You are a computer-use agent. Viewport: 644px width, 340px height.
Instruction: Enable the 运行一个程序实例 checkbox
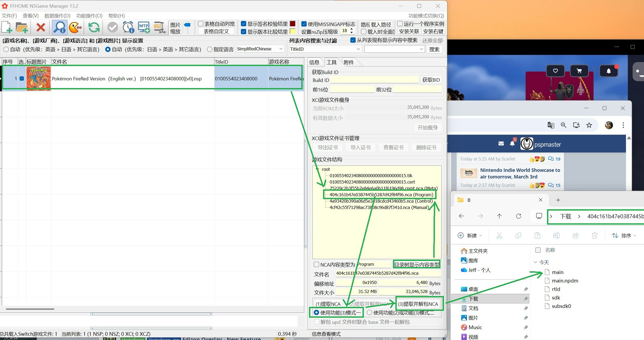(x=400, y=24)
